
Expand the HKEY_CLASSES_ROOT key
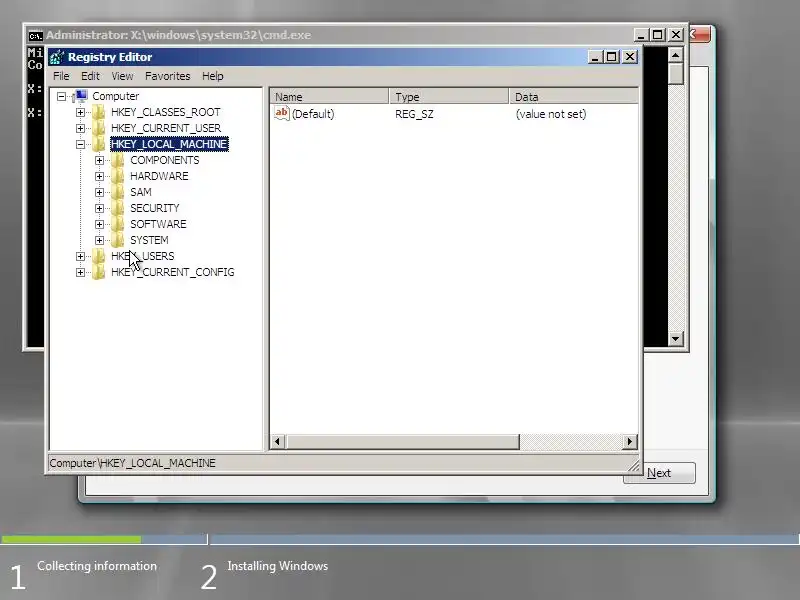pos(81,112)
